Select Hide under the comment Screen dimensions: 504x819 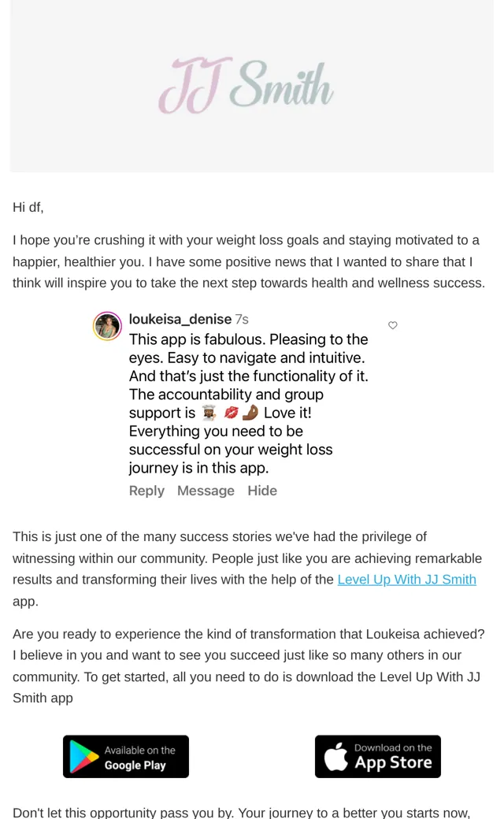(x=262, y=491)
